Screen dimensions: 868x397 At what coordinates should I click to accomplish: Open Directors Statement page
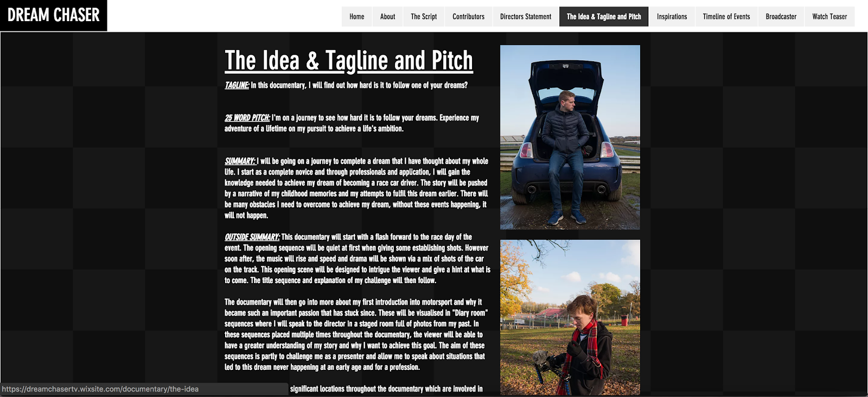526,17
